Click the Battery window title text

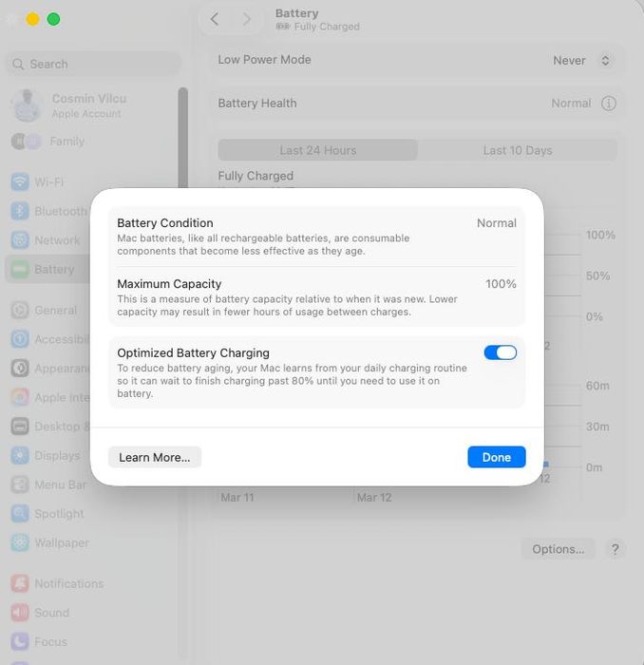tap(296, 13)
